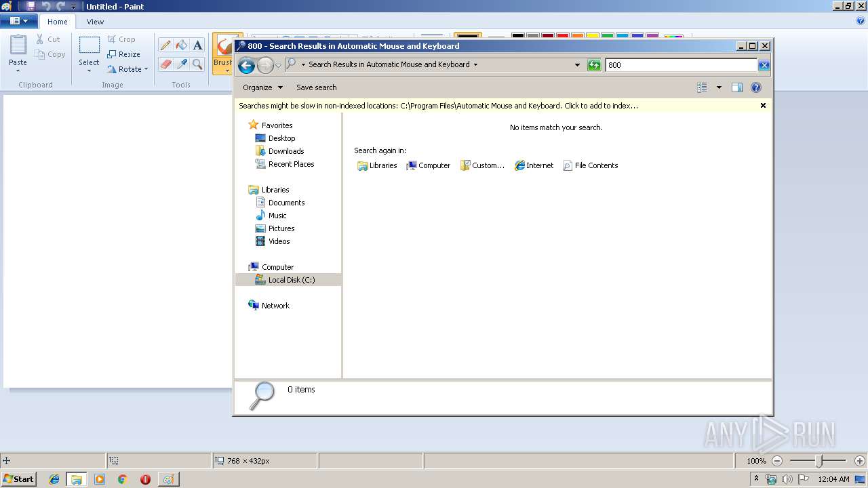The image size is (868, 488).
Task: Open Recent Places under Favorites
Action: click(284, 164)
